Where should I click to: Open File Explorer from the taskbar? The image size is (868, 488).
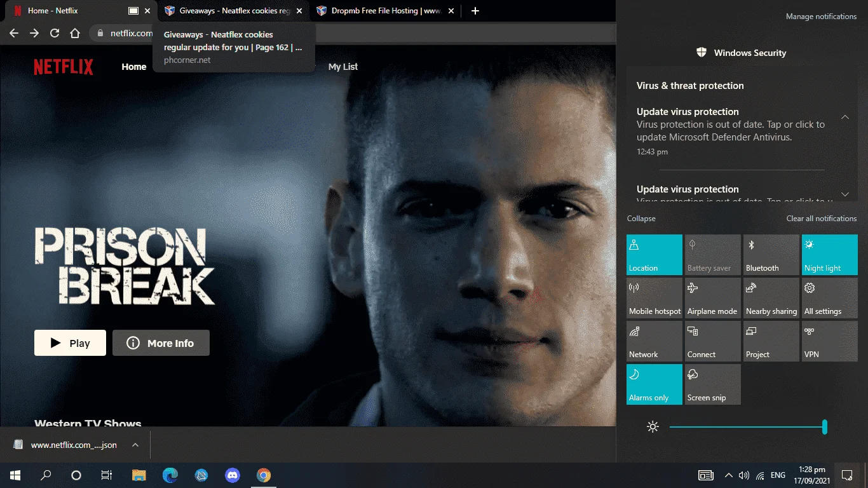tap(139, 475)
